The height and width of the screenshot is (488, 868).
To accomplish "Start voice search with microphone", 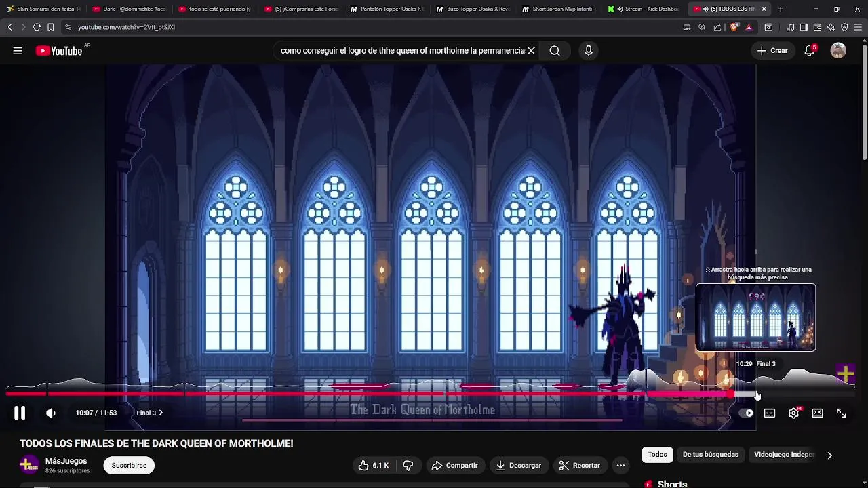I will click(x=589, y=51).
